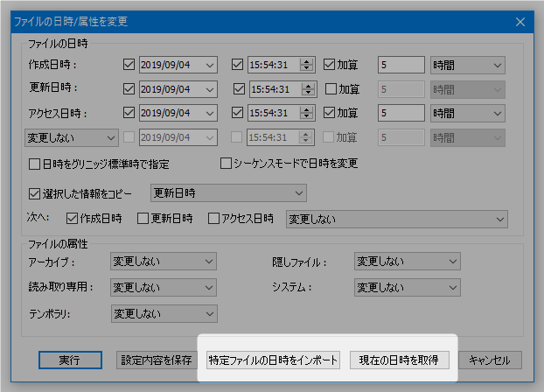This screenshot has width=544, height=392.
Task: Click the アクセス日時 addition value field
Action: (401, 113)
